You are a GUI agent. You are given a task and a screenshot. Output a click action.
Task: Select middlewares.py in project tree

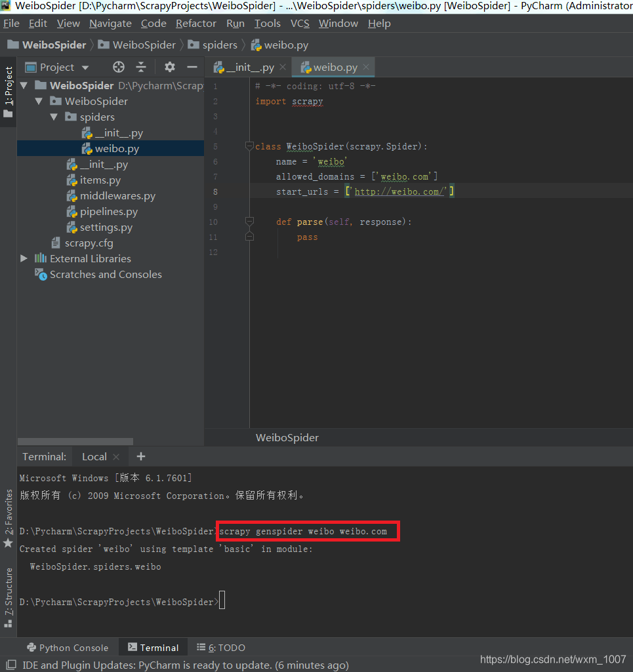click(111, 196)
